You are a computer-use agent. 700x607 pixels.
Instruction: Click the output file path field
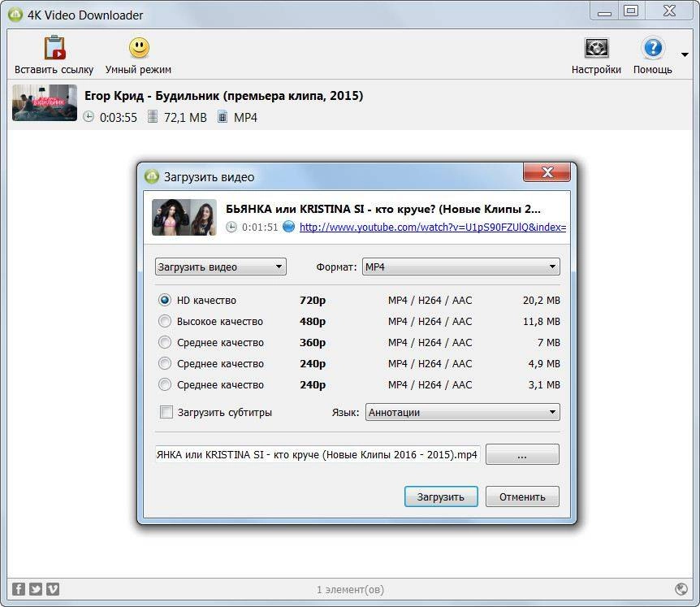318,455
